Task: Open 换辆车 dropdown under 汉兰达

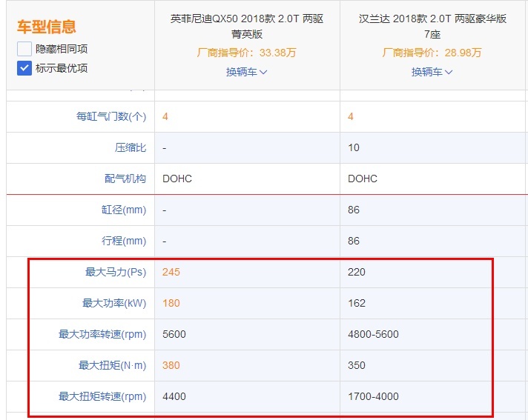Action: (x=432, y=72)
